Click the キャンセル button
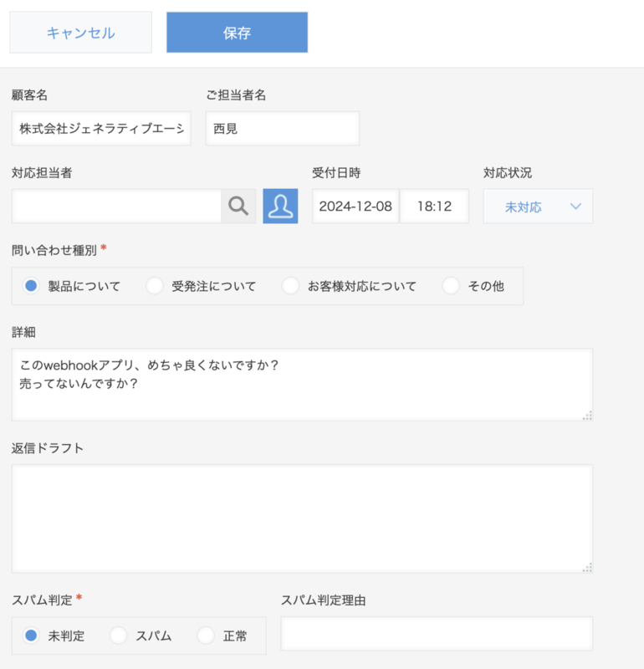The image size is (644, 669). tap(80, 33)
